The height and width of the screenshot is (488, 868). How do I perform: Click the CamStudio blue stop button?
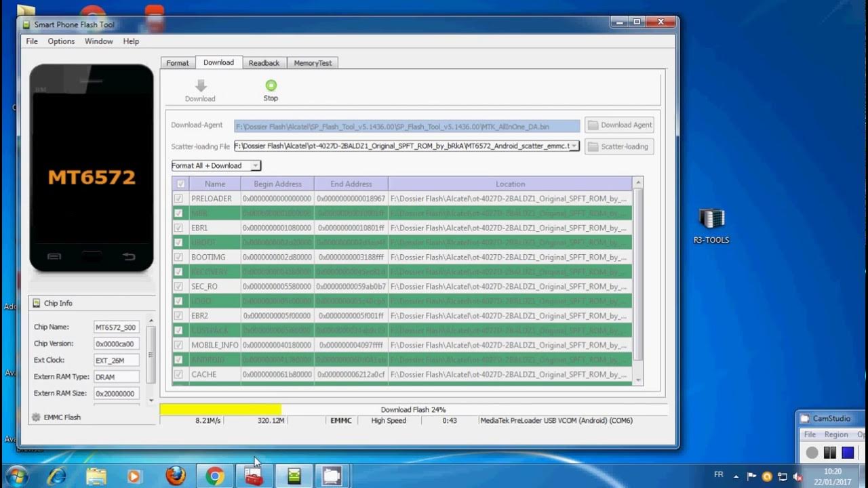pyautogui.click(x=848, y=453)
